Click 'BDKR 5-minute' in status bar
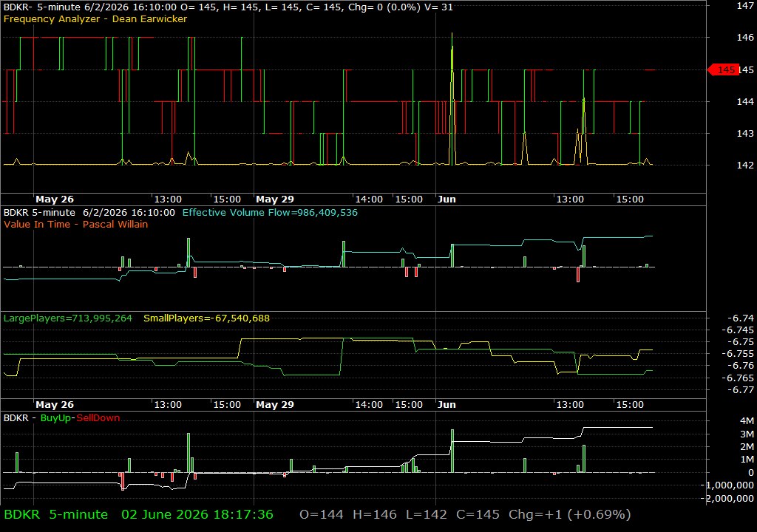The width and height of the screenshot is (757, 532). (55, 514)
